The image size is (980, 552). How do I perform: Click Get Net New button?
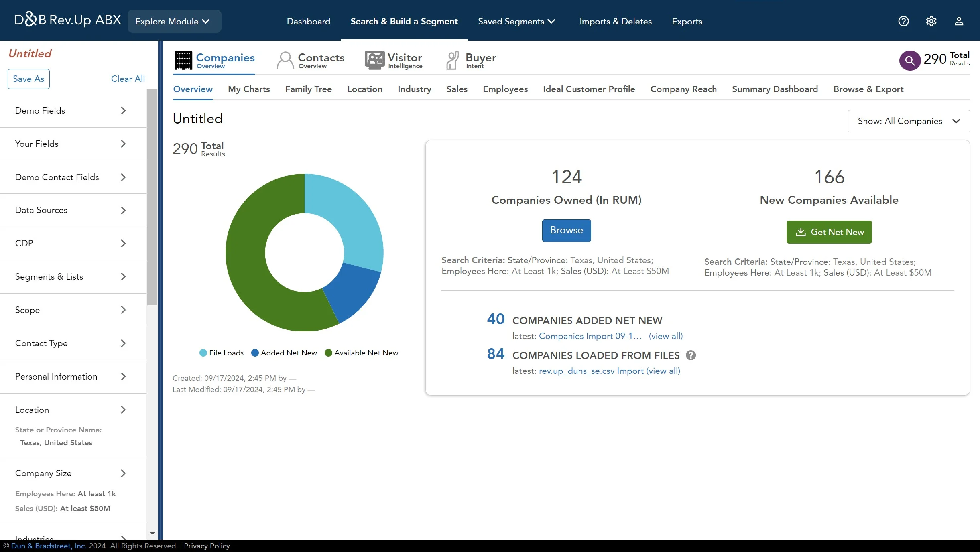click(829, 232)
